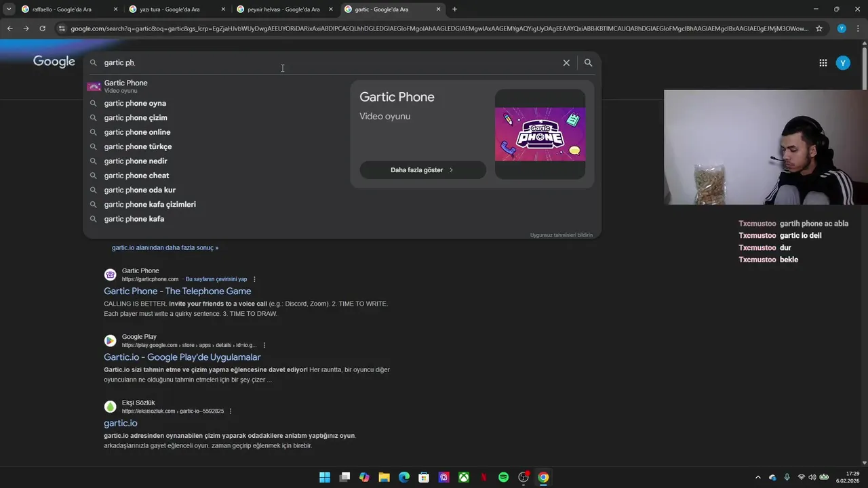Choose suggestion gartic phone online

click(x=214, y=132)
